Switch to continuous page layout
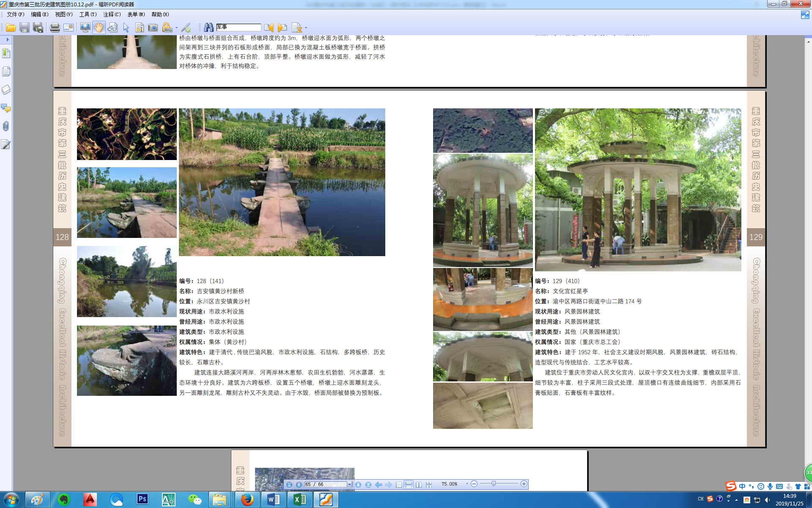812x508 pixels. (409, 484)
